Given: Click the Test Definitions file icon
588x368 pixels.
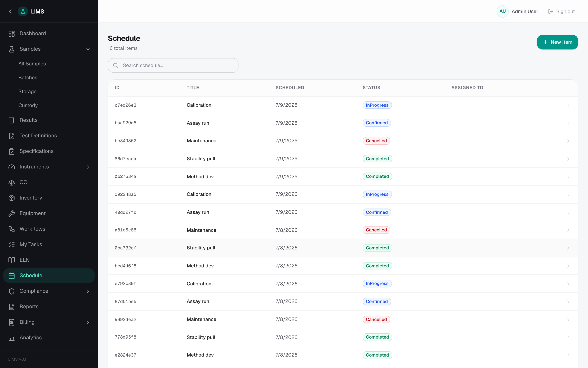Looking at the screenshot, I should click(x=12, y=136).
